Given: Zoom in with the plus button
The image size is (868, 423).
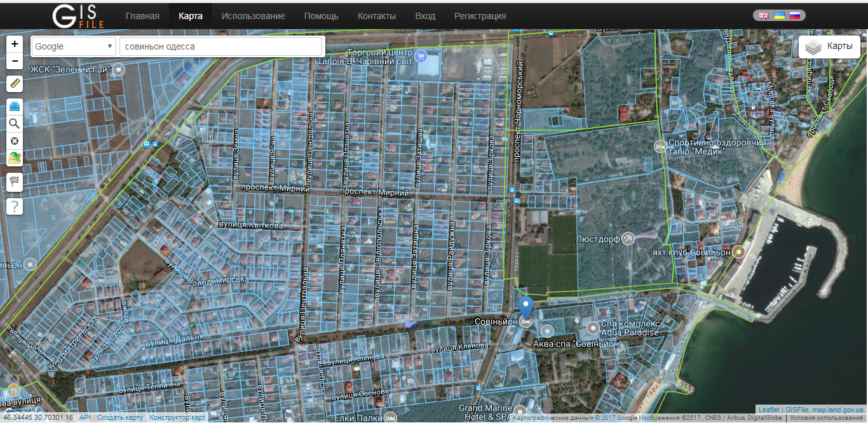Looking at the screenshot, I should [15, 44].
